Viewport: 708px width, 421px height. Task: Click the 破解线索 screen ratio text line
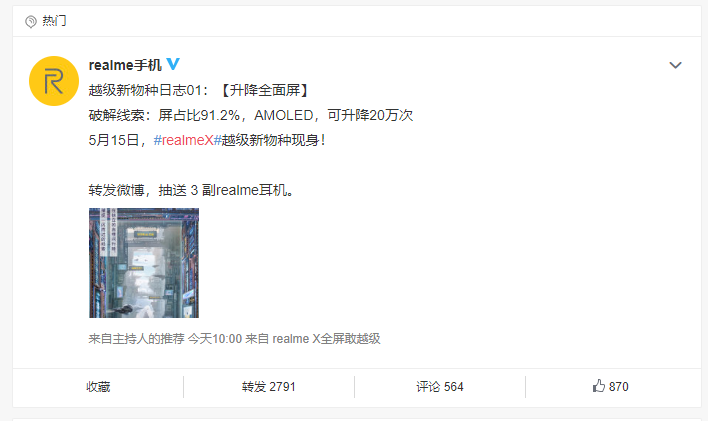point(251,115)
